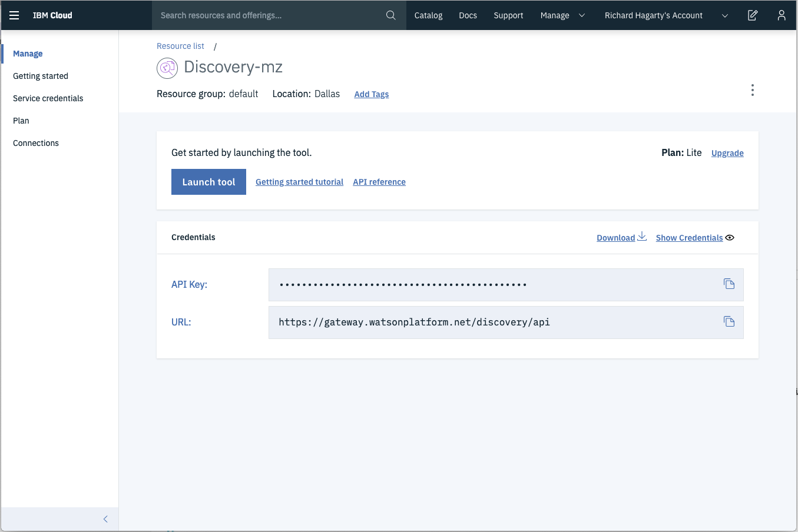Select Service credentials in the sidebar
The image size is (798, 532).
click(48, 98)
